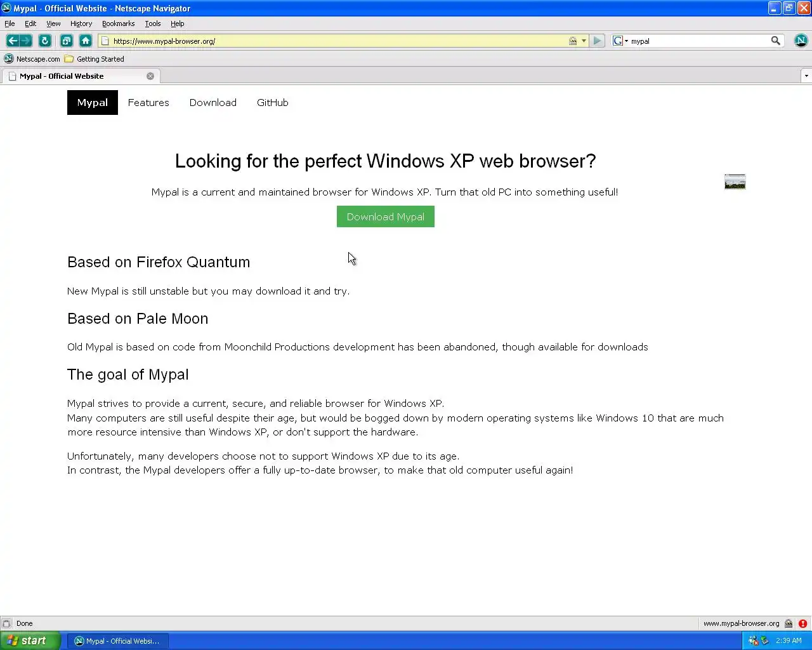Click the Netscape throbber logo icon
This screenshot has width=812, height=650.
point(801,41)
